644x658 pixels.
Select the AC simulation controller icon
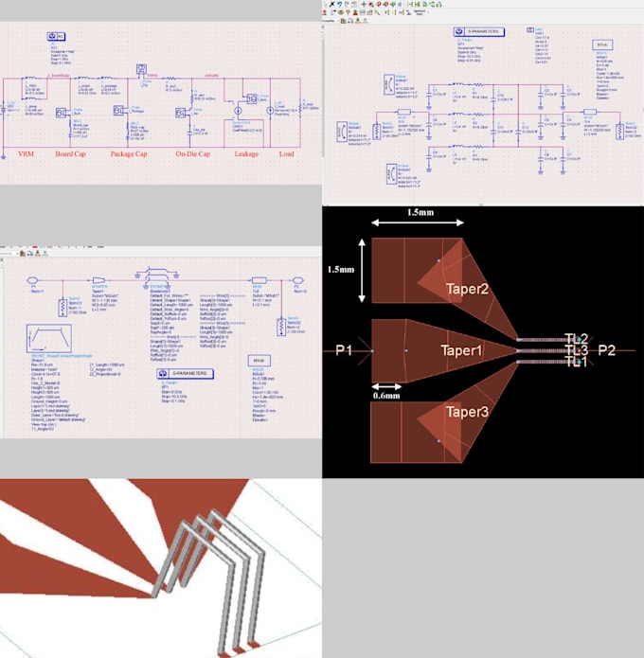pyautogui.click(x=56, y=37)
